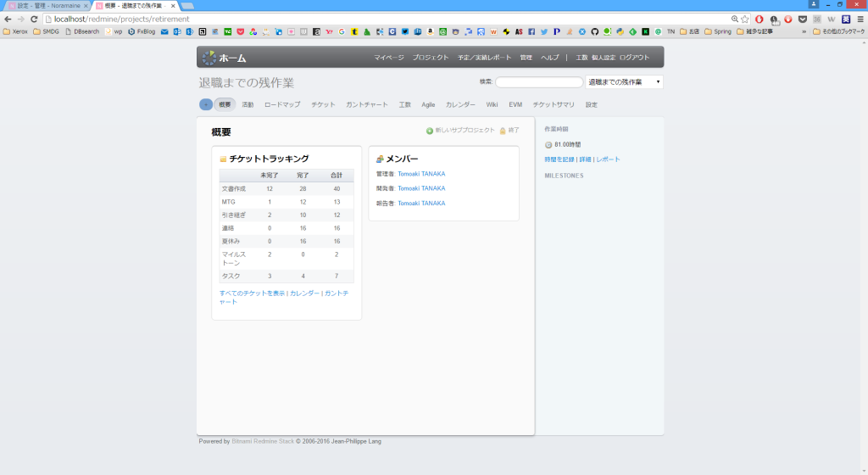Click the すべてのチケットを表示 link

coord(252,293)
